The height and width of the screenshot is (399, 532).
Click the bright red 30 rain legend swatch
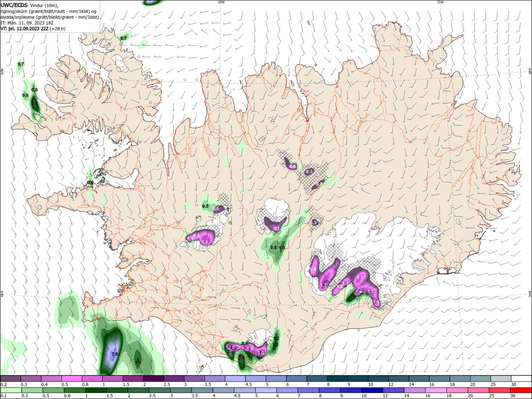point(521,390)
